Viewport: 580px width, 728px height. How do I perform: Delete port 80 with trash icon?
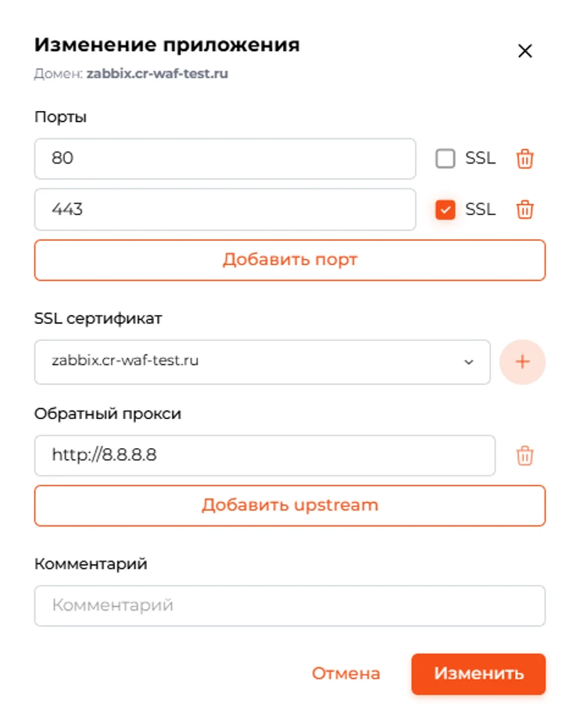coord(525,159)
